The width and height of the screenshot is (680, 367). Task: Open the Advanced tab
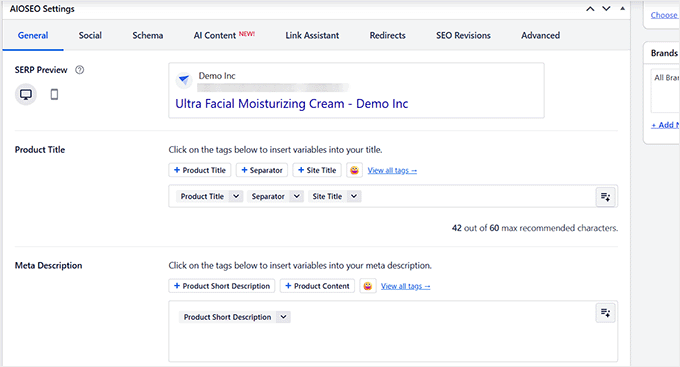pyautogui.click(x=540, y=36)
